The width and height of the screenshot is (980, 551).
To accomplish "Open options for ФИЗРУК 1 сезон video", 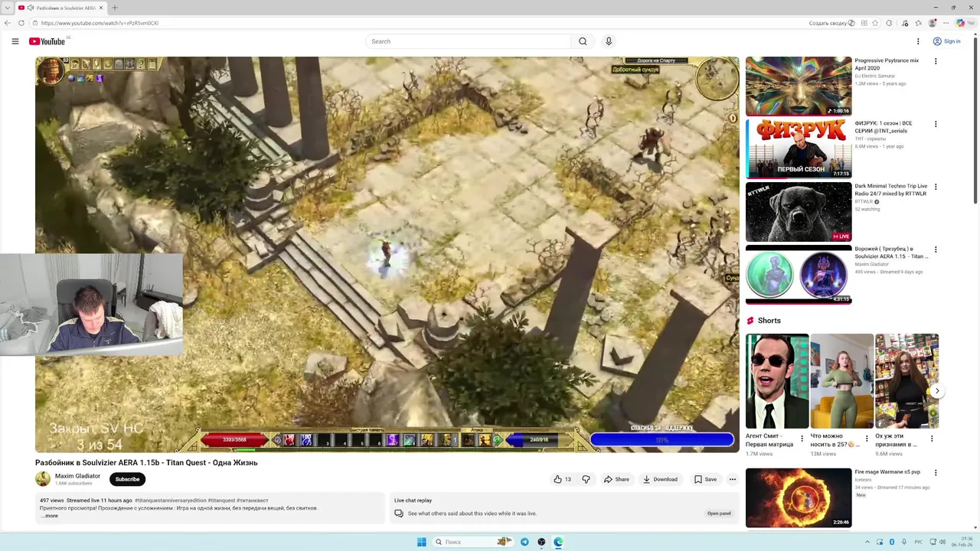I will (935, 124).
